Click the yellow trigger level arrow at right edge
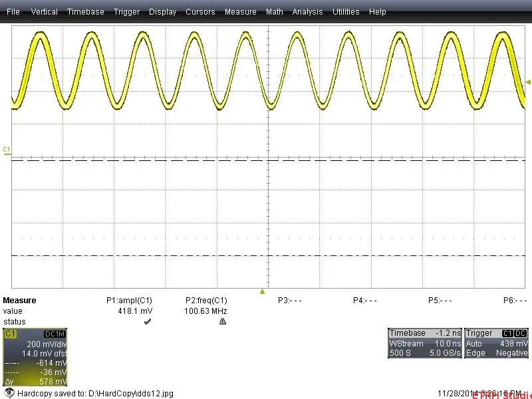Viewport: 532px width, 399px height. click(x=527, y=82)
